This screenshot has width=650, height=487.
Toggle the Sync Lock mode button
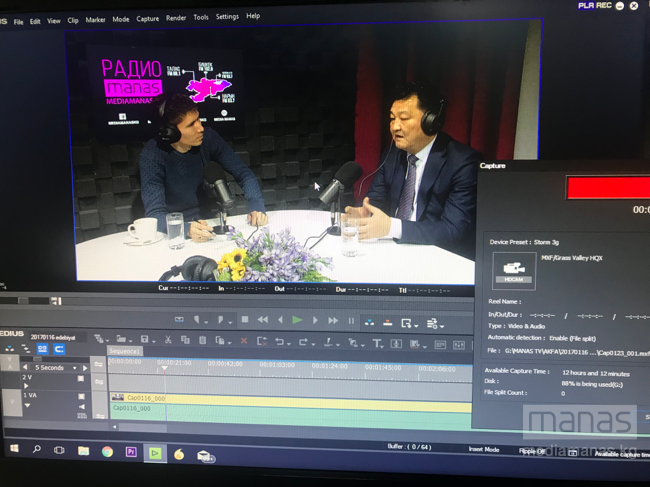point(26,349)
